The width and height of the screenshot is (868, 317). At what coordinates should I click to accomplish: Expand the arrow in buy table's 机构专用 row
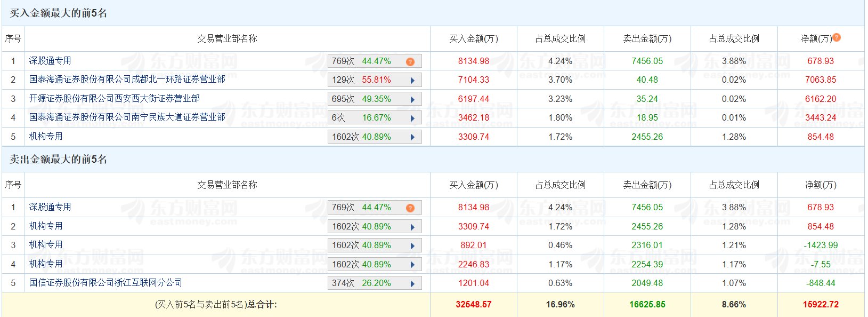pos(412,138)
